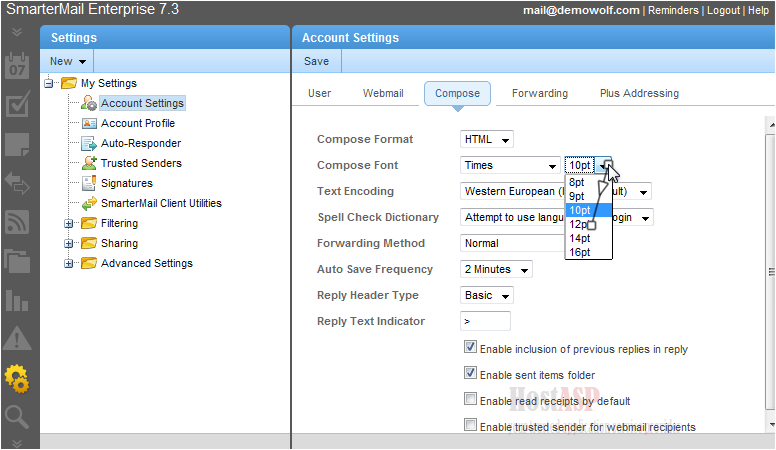This screenshot has width=776, height=450.
Task: Expand the Sharing tree node
Action: click(69, 244)
